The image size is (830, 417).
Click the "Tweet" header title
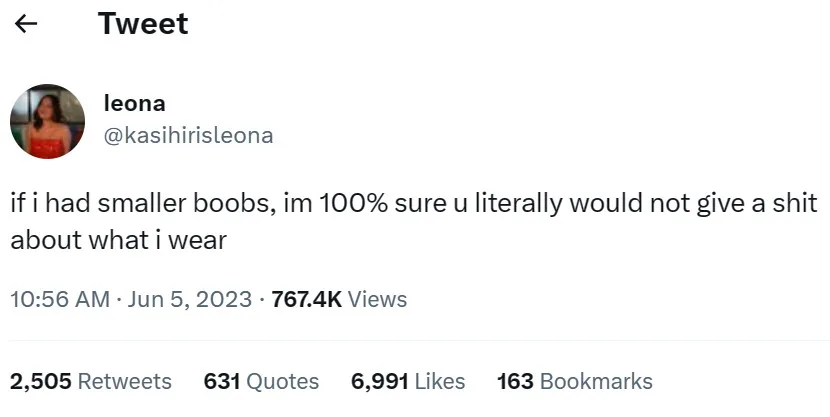tap(143, 24)
